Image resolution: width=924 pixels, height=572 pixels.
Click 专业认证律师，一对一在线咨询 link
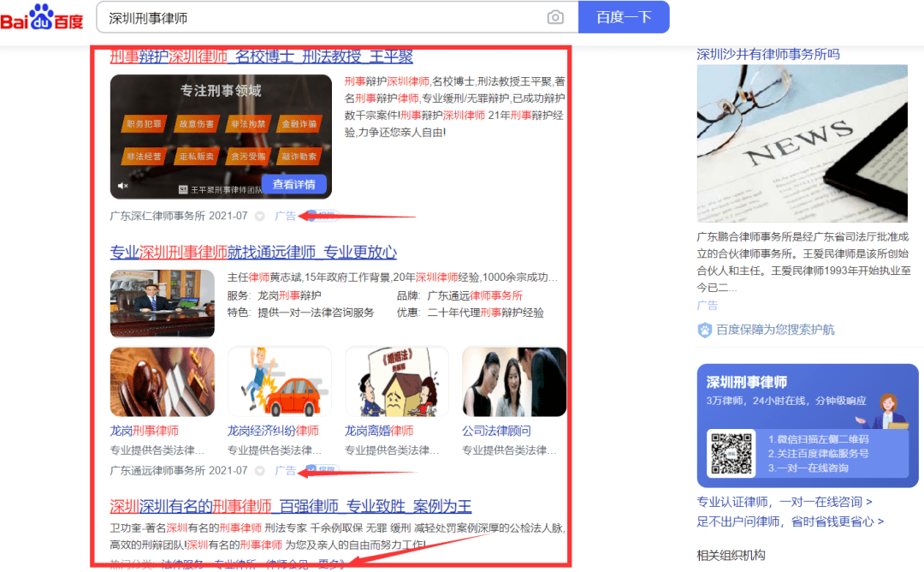(785, 502)
